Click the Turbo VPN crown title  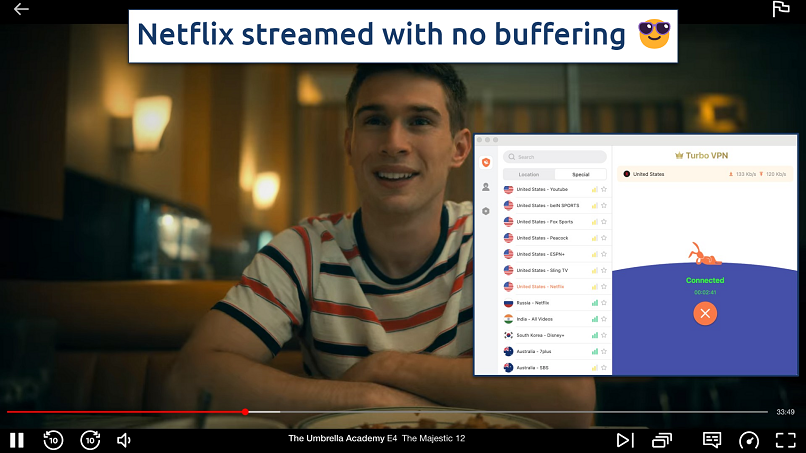pyautogui.click(x=702, y=155)
